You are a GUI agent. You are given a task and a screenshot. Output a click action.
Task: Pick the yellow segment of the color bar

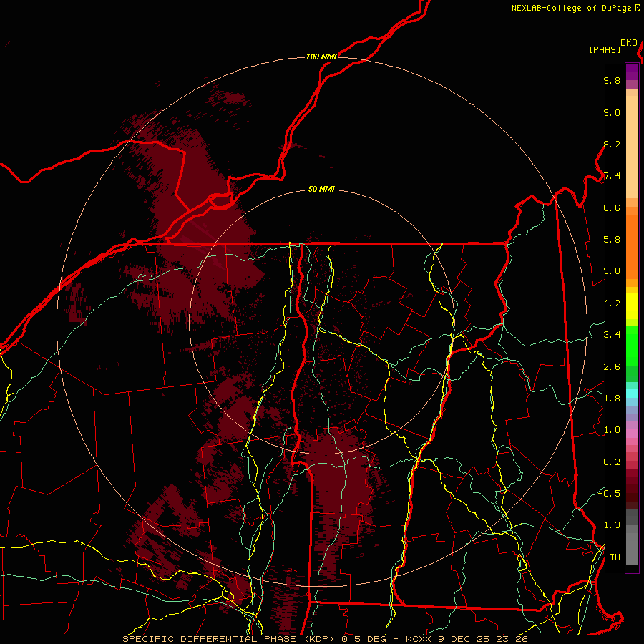click(632, 306)
